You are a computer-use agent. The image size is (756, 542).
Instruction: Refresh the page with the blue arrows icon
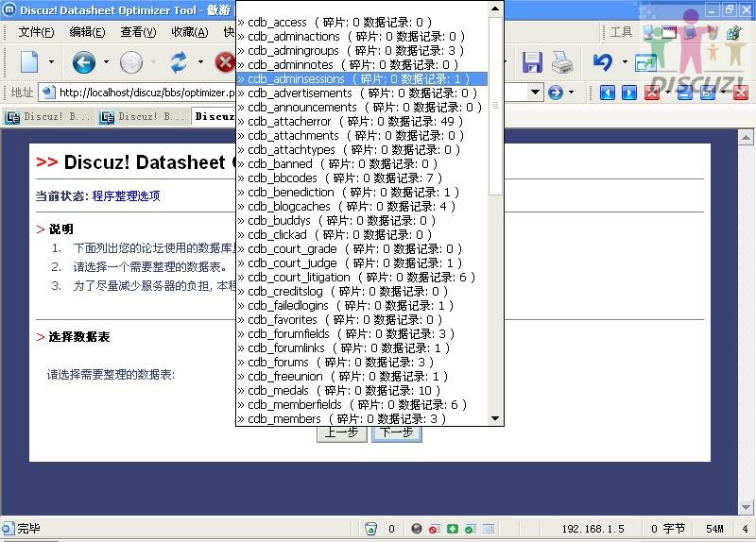[x=179, y=62]
